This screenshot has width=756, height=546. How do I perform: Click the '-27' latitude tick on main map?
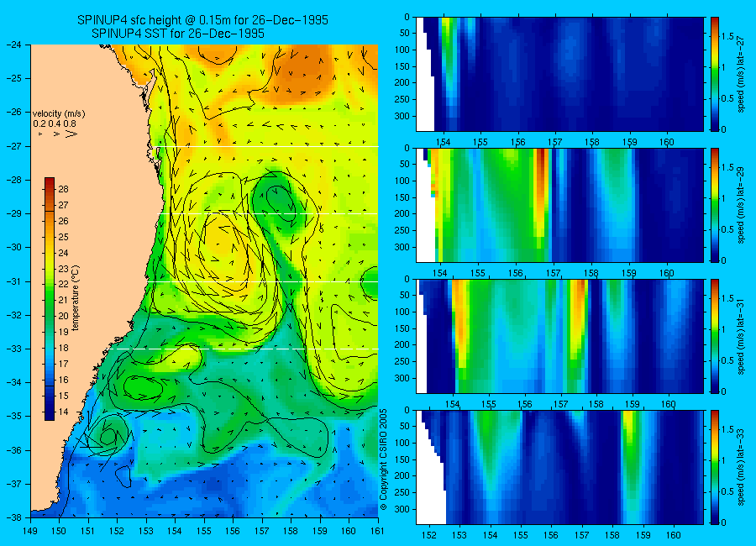(14, 146)
